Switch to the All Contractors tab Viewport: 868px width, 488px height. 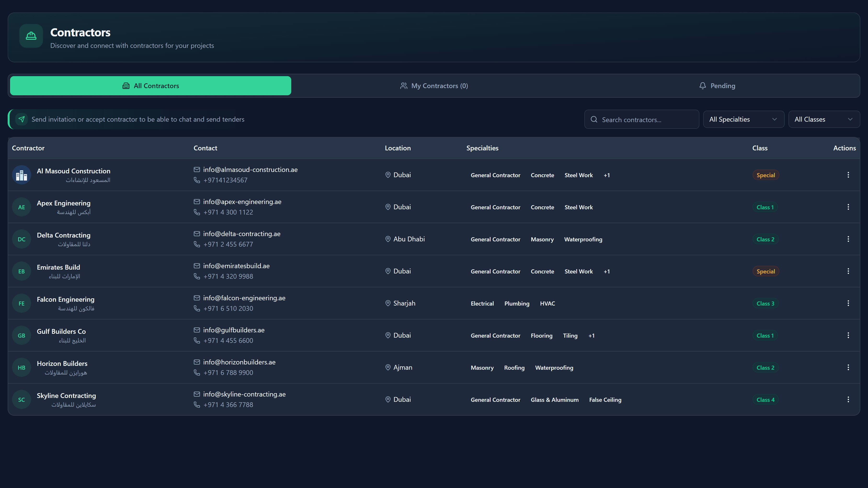(x=151, y=85)
